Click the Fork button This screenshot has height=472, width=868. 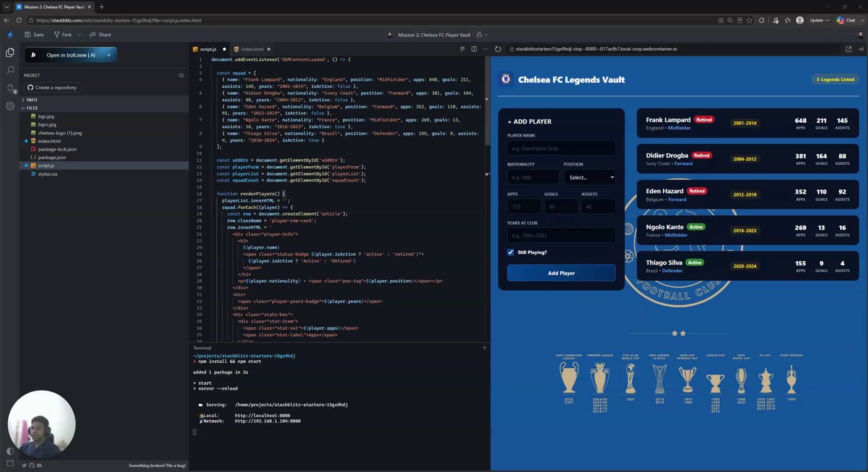click(x=62, y=35)
